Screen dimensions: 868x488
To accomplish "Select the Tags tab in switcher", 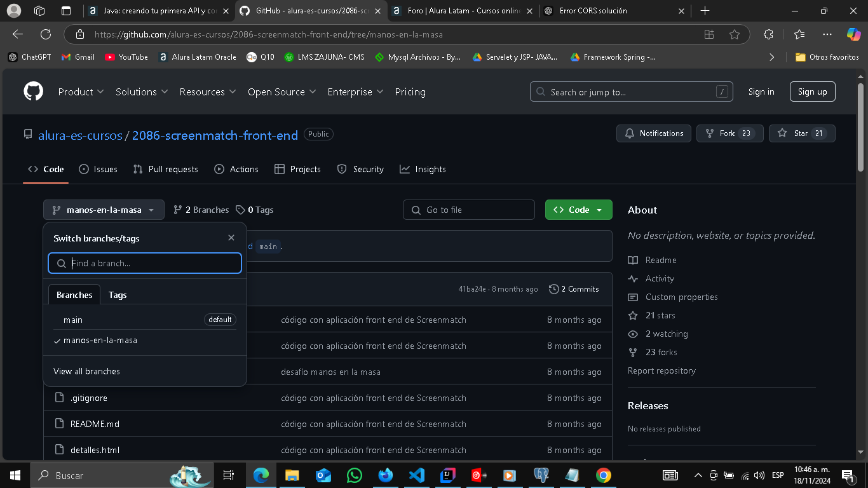I will tap(118, 295).
